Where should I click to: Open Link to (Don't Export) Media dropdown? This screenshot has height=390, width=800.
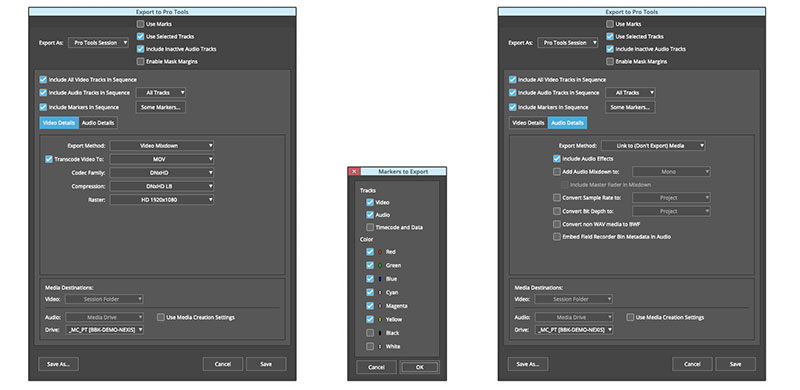point(653,146)
